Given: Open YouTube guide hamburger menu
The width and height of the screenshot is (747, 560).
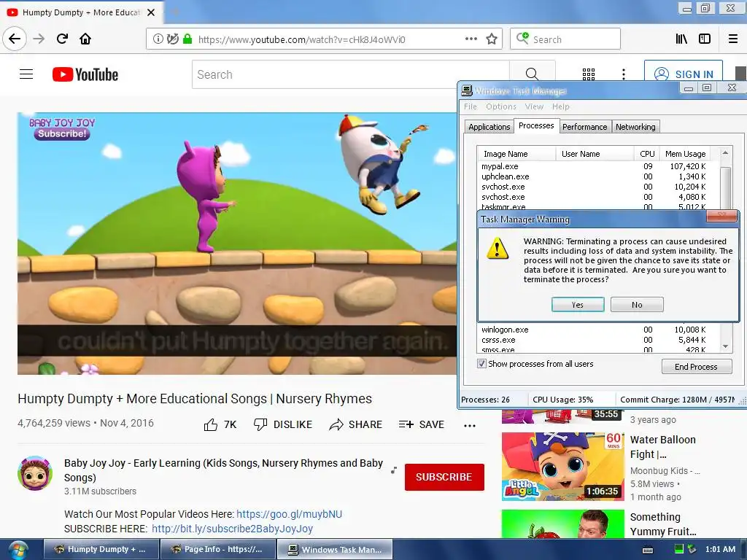Looking at the screenshot, I should coord(26,74).
